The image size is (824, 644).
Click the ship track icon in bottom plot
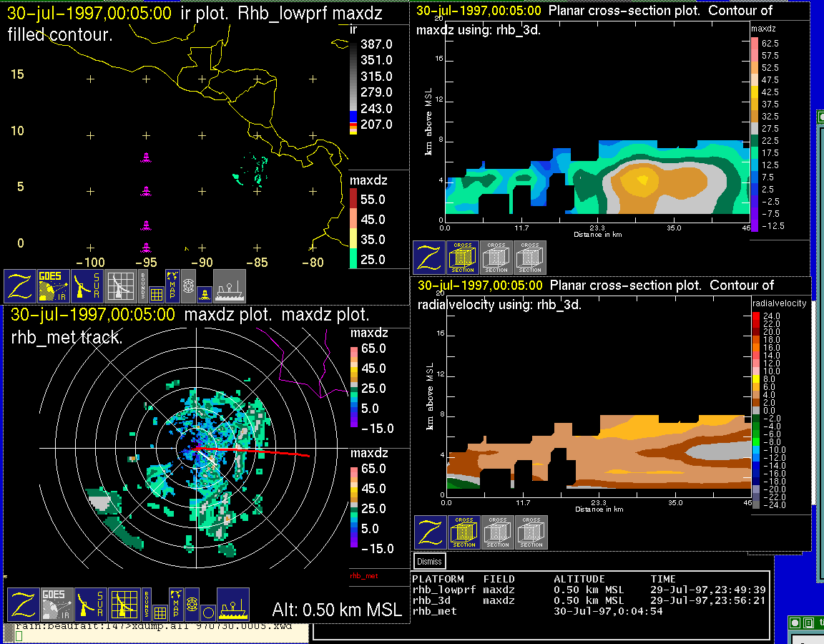pyautogui.click(x=232, y=605)
